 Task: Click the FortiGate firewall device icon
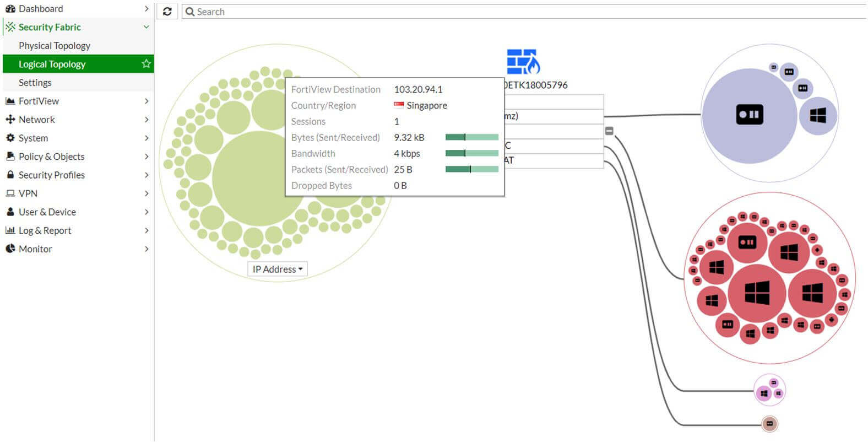523,62
